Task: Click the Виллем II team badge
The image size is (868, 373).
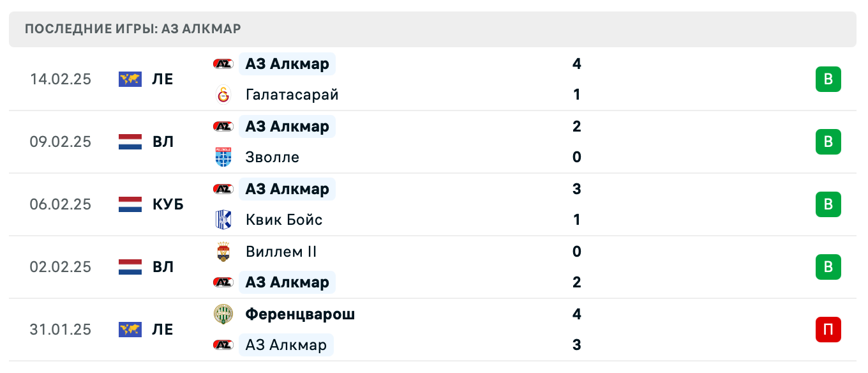Action: tap(223, 252)
